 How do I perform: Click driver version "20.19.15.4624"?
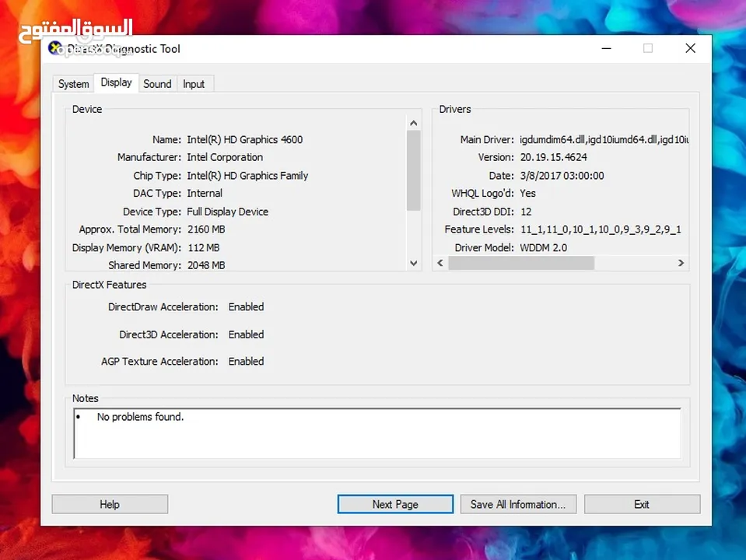click(553, 157)
